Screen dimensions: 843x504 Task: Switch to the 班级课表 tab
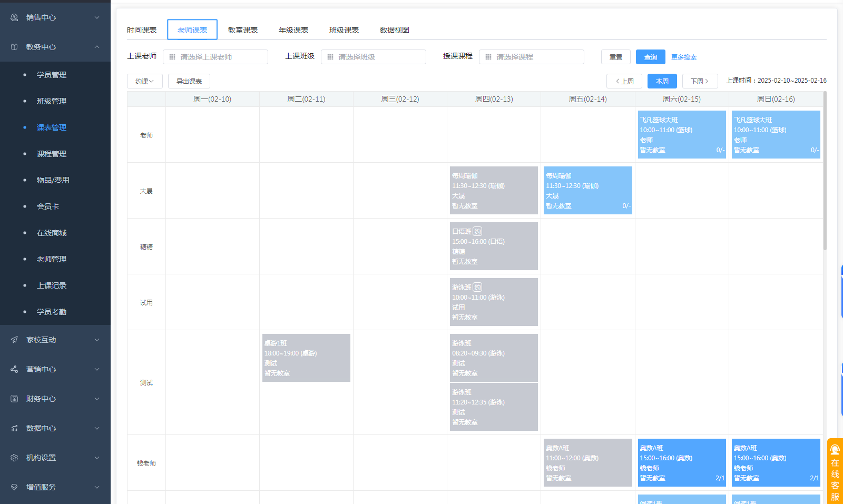tap(344, 30)
